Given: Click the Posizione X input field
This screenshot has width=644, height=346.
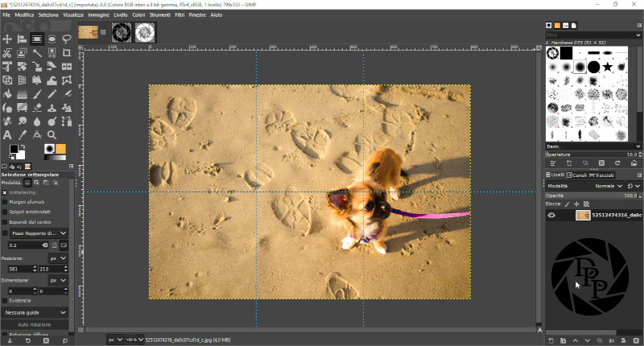Looking at the screenshot, I should pyautogui.click(x=16, y=269).
